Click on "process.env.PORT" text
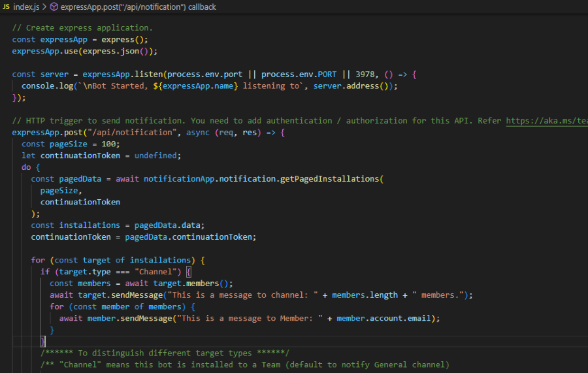 (x=299, y=74)
